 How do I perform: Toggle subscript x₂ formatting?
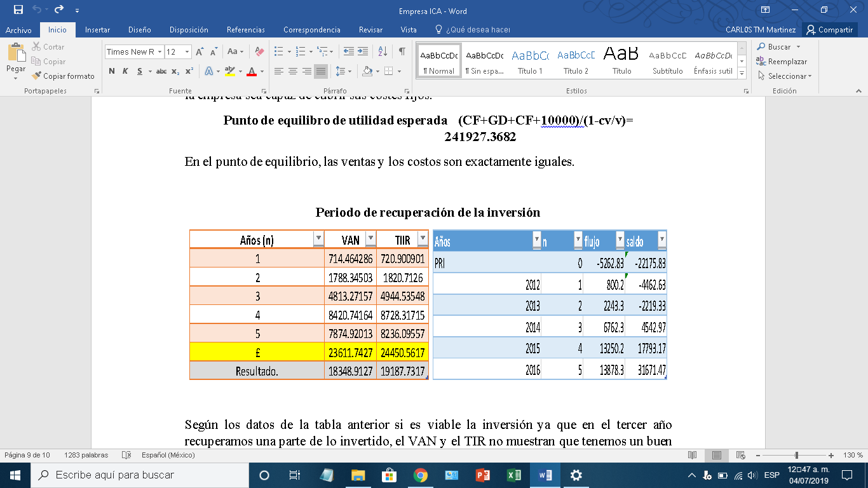pos(175,71)
